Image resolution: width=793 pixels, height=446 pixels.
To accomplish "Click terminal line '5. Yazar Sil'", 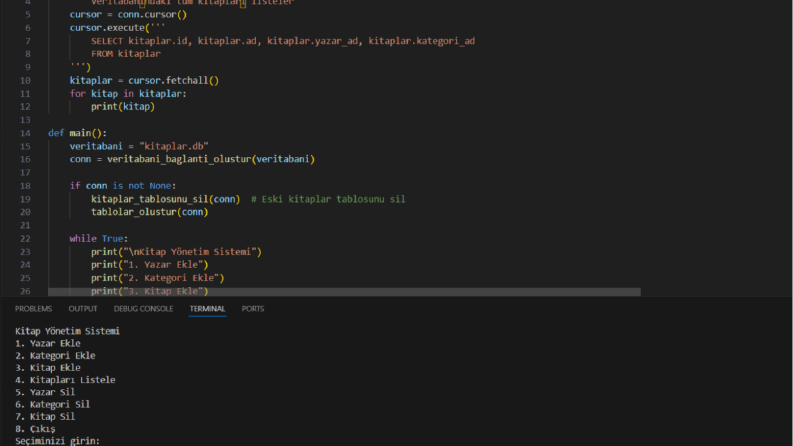I will (x=45, y=392).
